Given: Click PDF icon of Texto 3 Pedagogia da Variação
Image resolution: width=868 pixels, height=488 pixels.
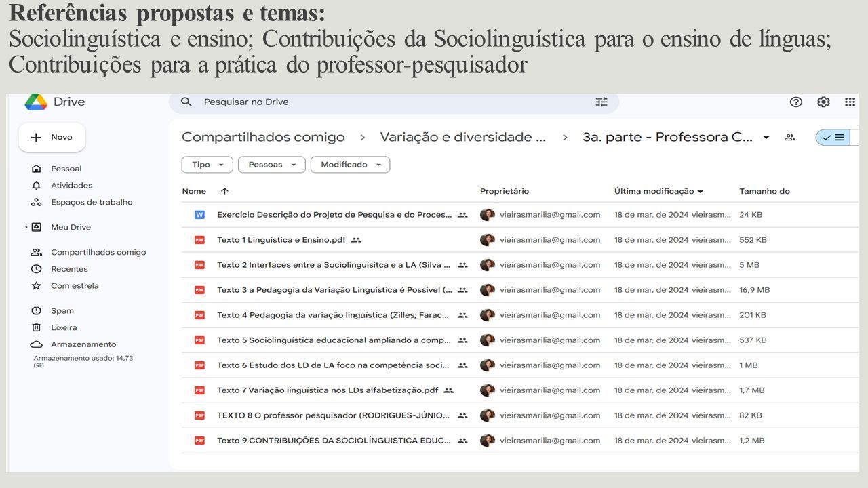Looking at the screenshot, I should click(x=199, y=290).
